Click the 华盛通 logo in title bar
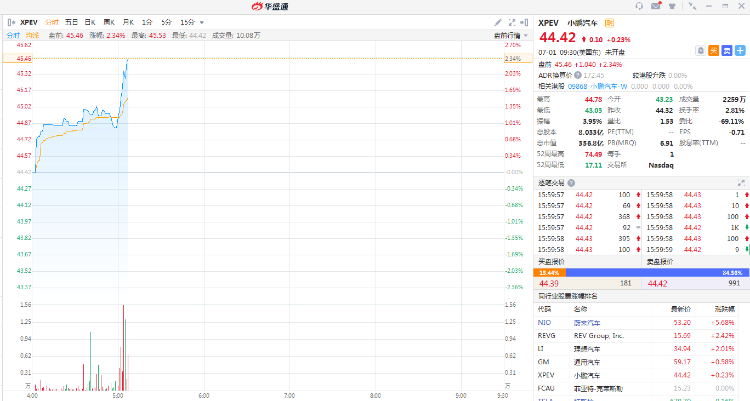 pos(270,6)
